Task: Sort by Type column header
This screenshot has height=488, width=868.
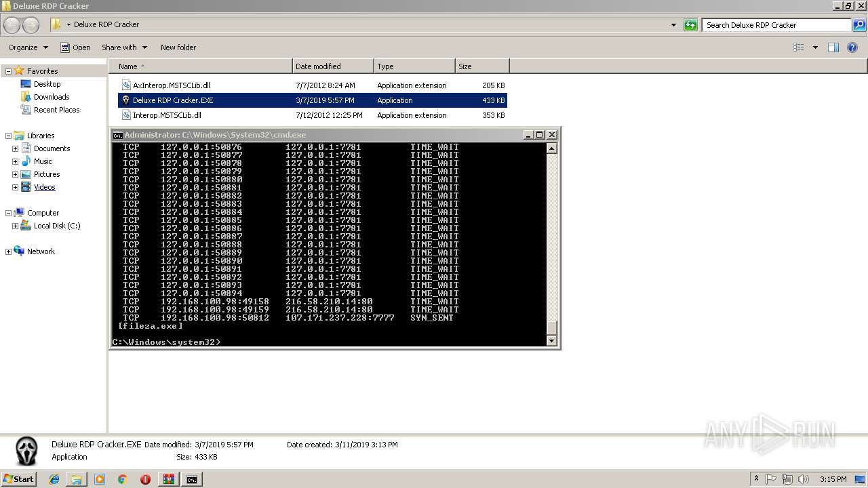Action: point(414,66)
